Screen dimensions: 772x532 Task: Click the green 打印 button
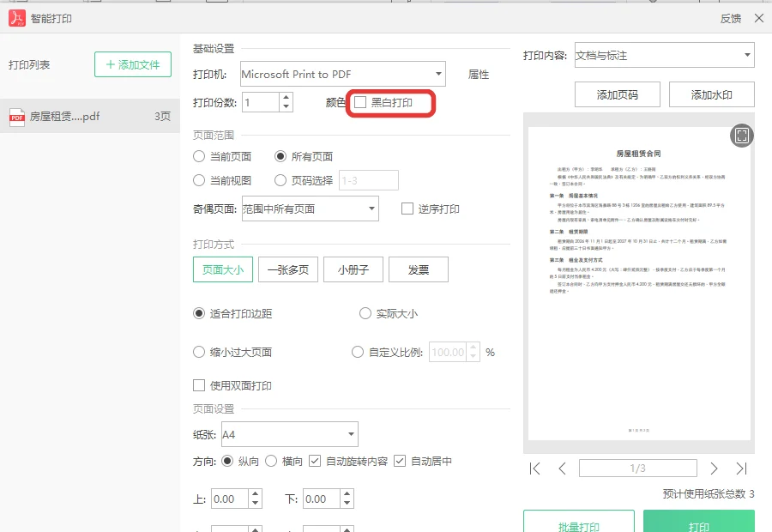click(698, 523)
